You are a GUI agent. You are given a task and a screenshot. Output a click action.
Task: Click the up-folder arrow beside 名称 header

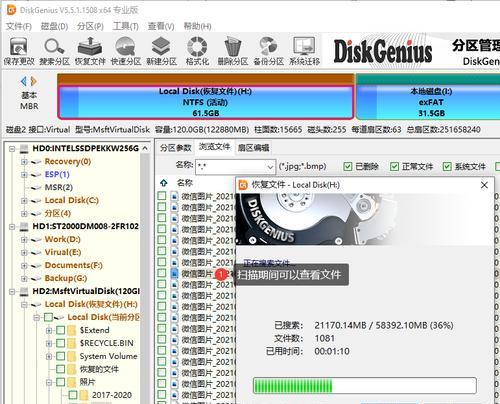164,183
